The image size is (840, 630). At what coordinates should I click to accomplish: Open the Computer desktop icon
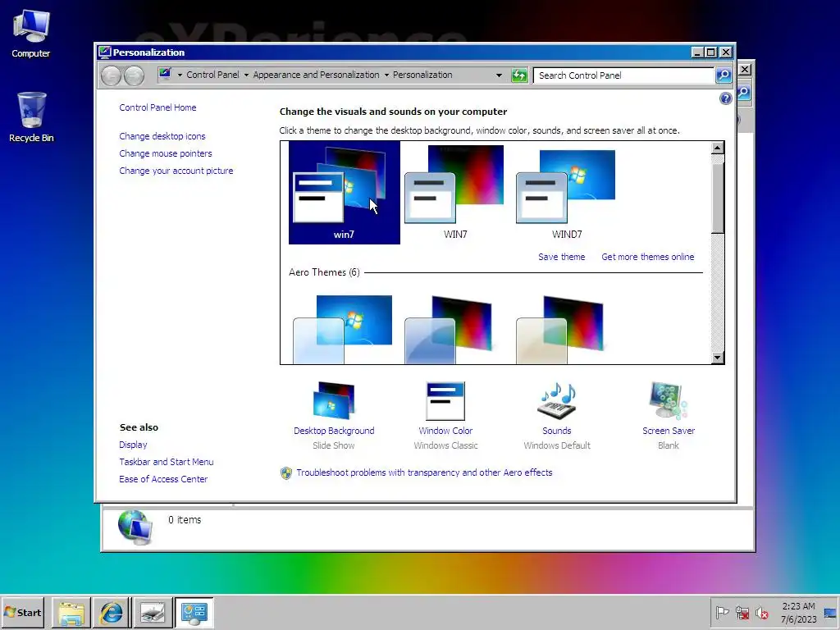pyautogui.click(x=31, y=34)
